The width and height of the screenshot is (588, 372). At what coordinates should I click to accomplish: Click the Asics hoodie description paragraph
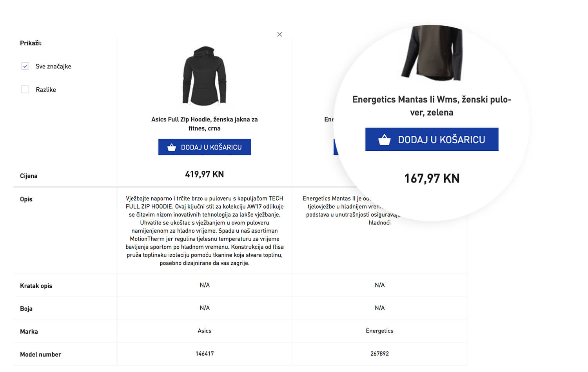204,231
